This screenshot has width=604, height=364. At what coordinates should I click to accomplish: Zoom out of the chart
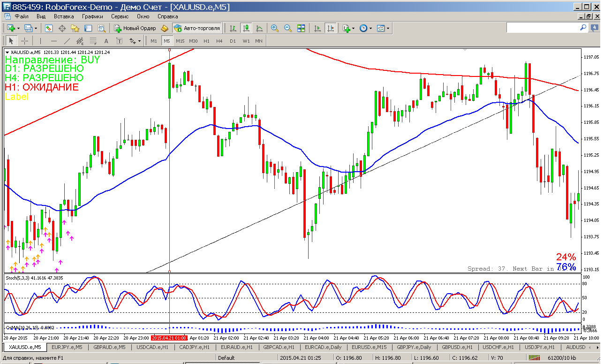coord(288,28)
